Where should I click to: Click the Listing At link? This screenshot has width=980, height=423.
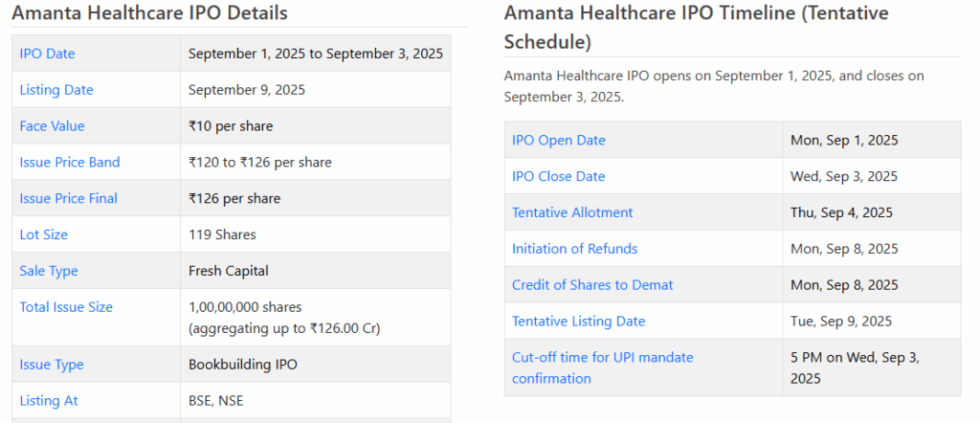pos(49,401)
